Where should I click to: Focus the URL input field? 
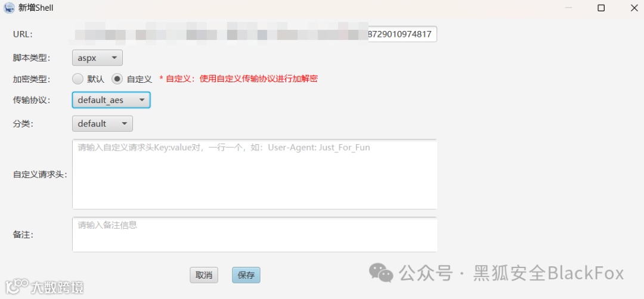255,34
